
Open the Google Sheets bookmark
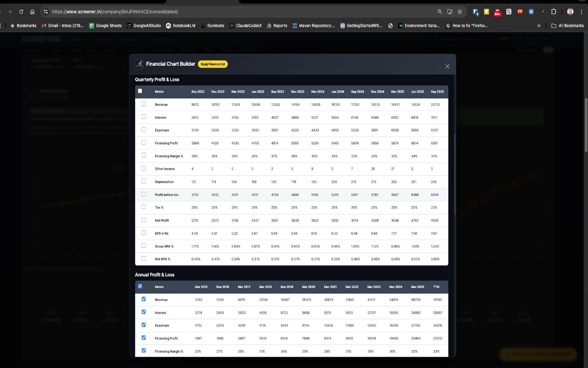105,26
